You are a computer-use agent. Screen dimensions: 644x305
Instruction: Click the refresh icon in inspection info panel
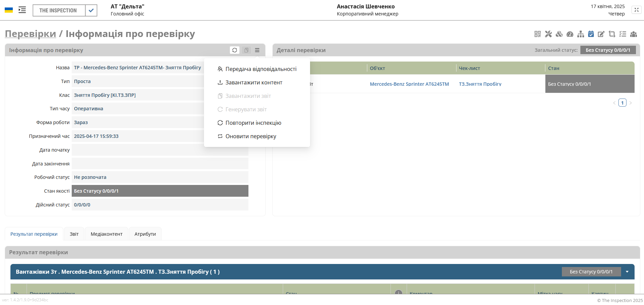235,50
